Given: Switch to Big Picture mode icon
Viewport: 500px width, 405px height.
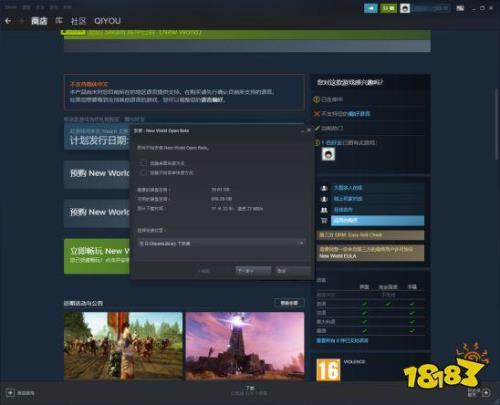Looking at the screenshot, I should tap(460, 8).
